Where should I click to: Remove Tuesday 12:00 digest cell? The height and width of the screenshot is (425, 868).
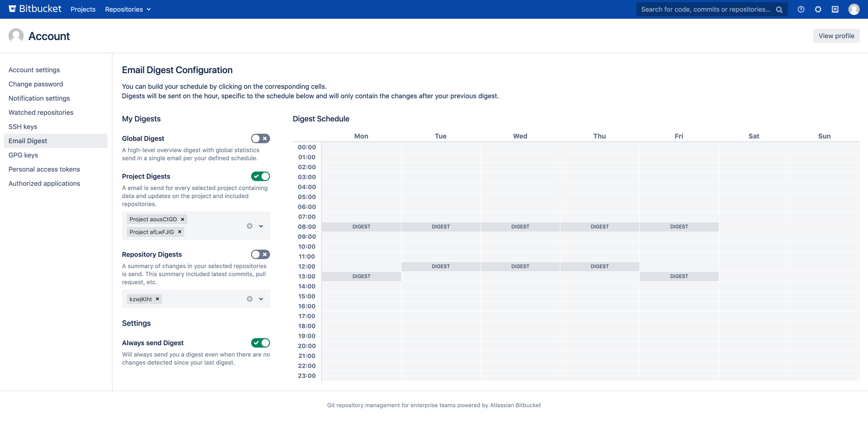tap(441, 266)
